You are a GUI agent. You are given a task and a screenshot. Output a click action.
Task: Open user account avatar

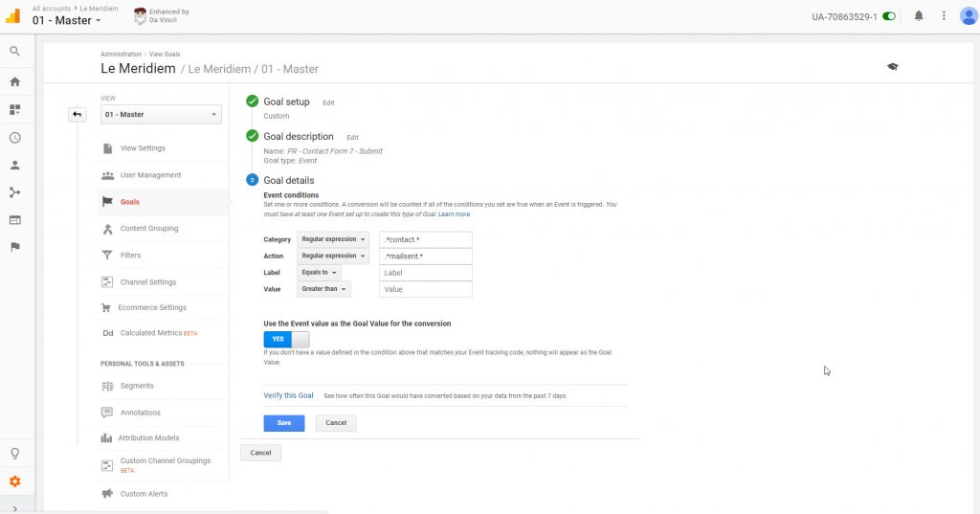[969, 16]
